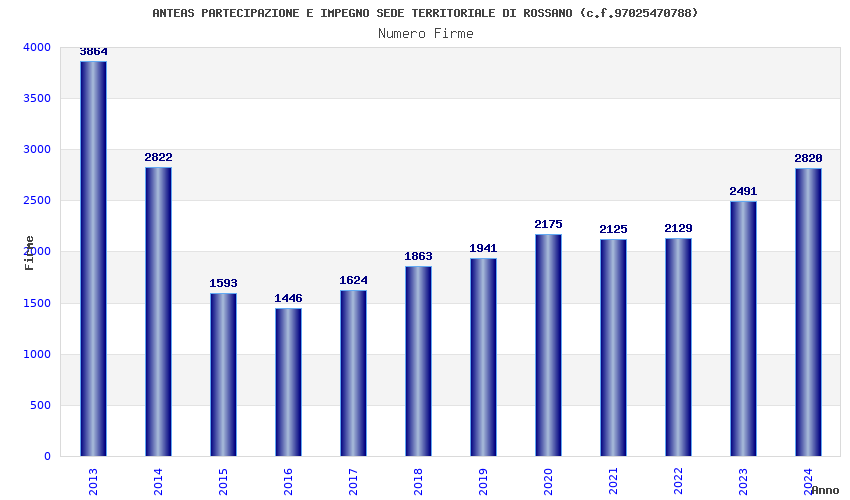Click the x-axis year label 2017
This screenshot has height=500, width=850.
(x=353, y=482)
